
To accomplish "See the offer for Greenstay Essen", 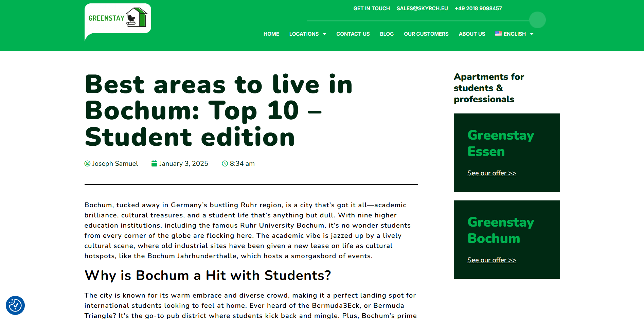I will tap(491, 173).
